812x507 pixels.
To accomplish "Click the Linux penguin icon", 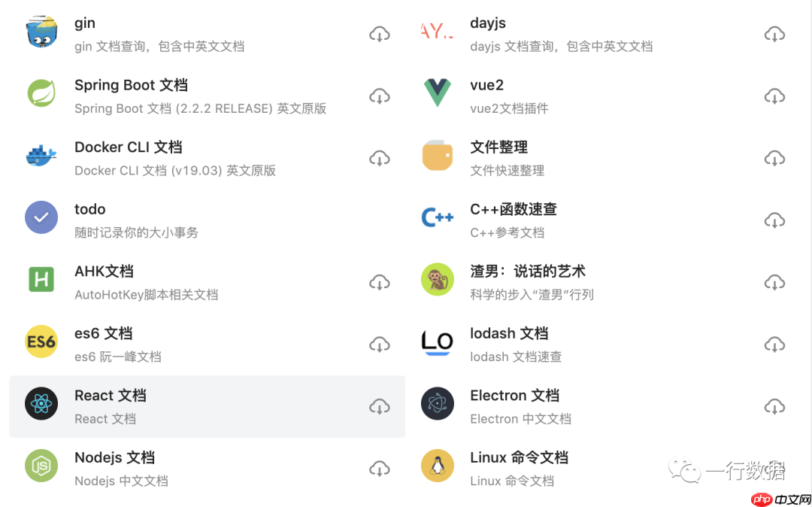I will (437, 468).
